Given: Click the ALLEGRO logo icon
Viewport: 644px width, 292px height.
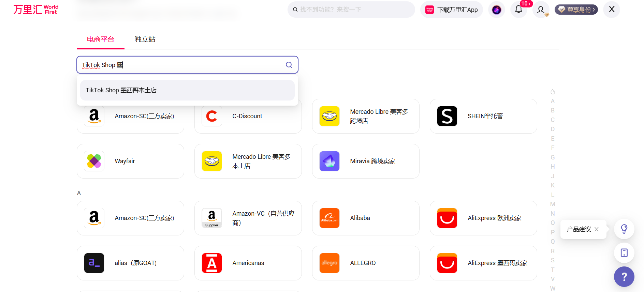Looking at the screenshot, I should pyautogui.click(x=330, y=263).
